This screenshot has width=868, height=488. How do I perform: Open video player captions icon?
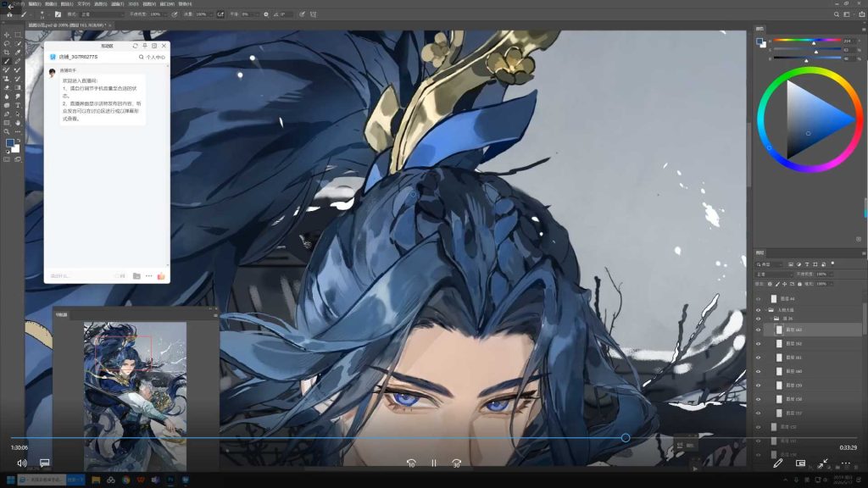(45, 463)
